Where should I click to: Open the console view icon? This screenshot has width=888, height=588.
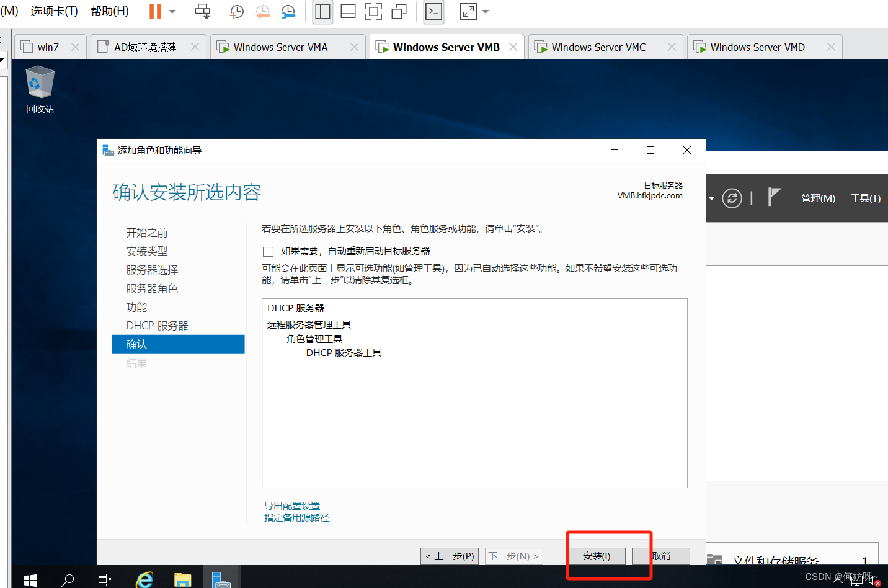pos(433,11)
